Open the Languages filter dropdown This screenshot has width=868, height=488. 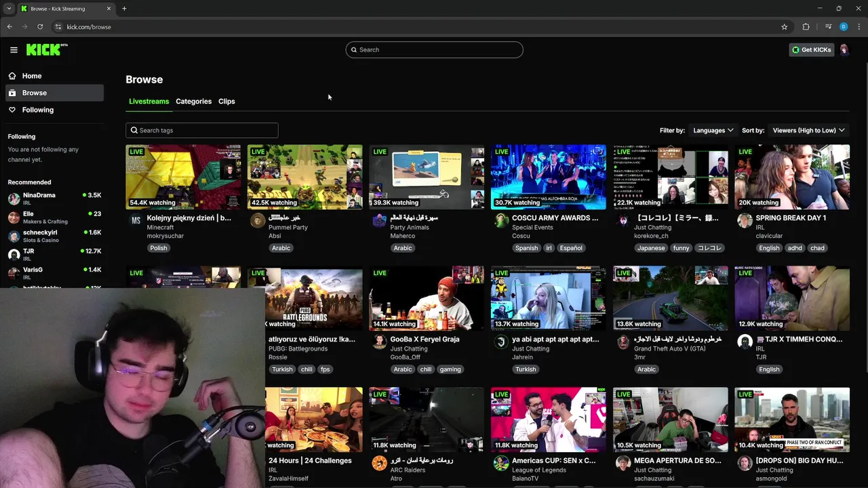713,130
